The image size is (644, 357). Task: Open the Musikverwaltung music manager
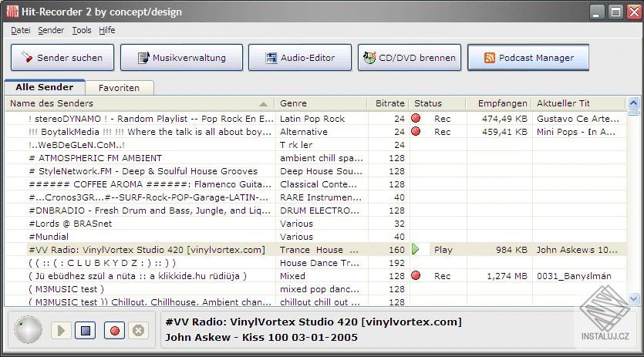click(181, 58)
